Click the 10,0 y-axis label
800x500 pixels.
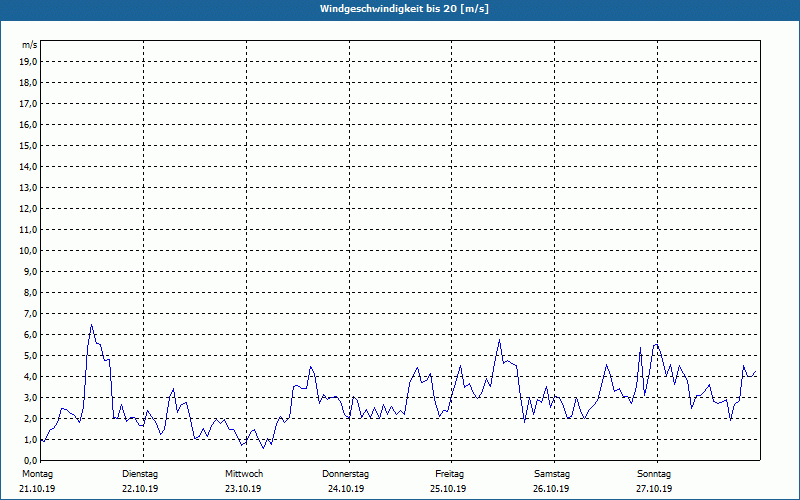29,251
